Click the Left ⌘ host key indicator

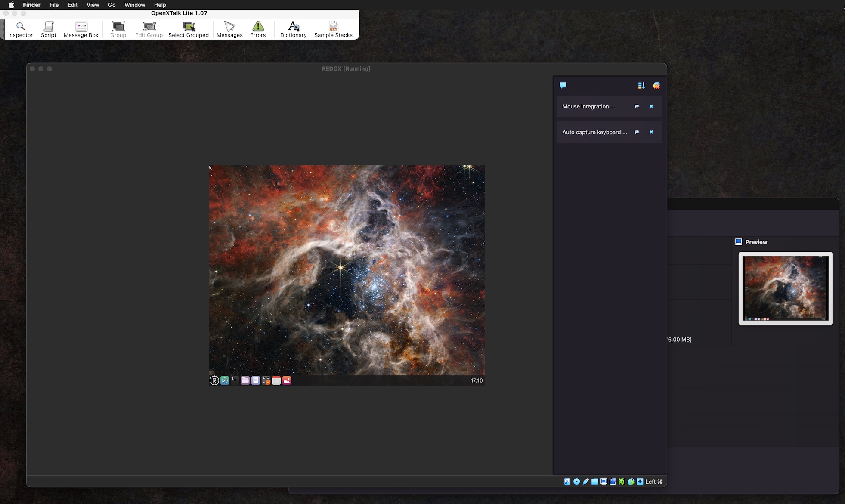point(654,482)
